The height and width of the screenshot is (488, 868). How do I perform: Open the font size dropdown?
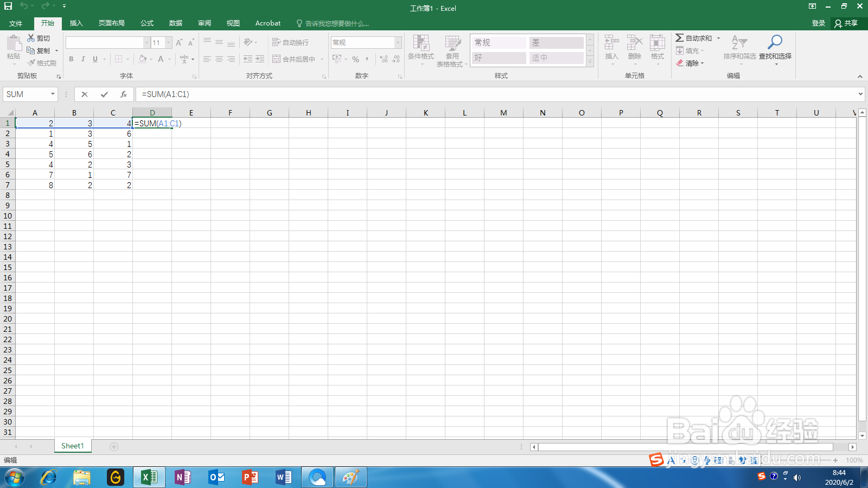tap(168, 42)
